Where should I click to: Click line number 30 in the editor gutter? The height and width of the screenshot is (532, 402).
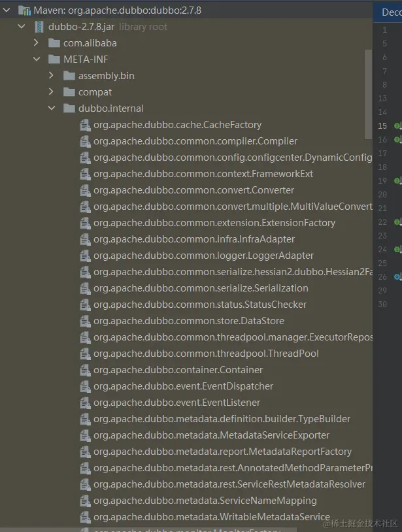tap(382, 305)
